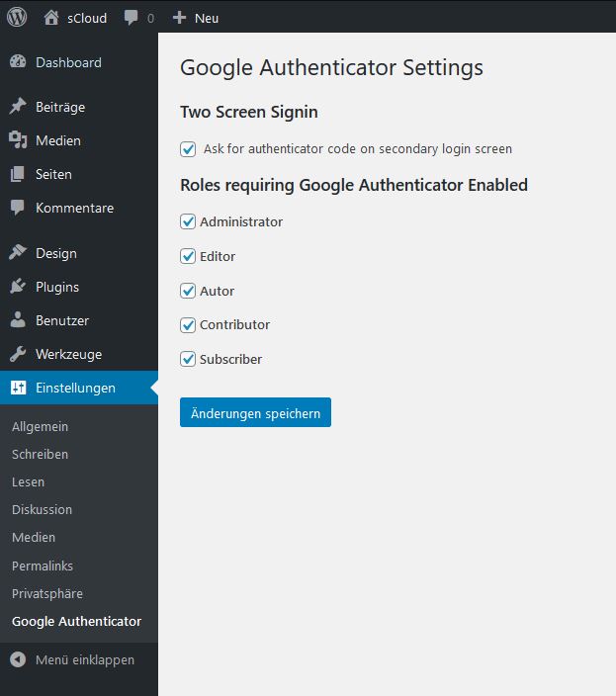Open the Privatsphäre settings link
This screenshot has width=616, height=696.
point(47,593)
